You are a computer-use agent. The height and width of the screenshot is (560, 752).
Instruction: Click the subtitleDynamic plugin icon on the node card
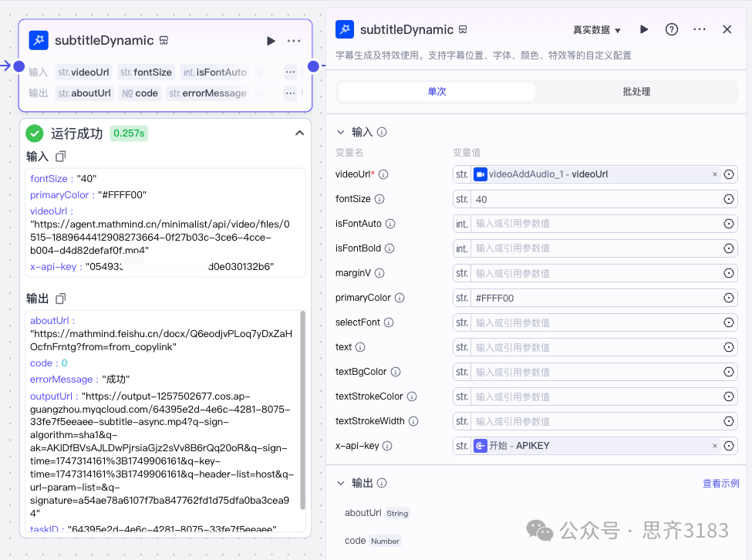39,40
